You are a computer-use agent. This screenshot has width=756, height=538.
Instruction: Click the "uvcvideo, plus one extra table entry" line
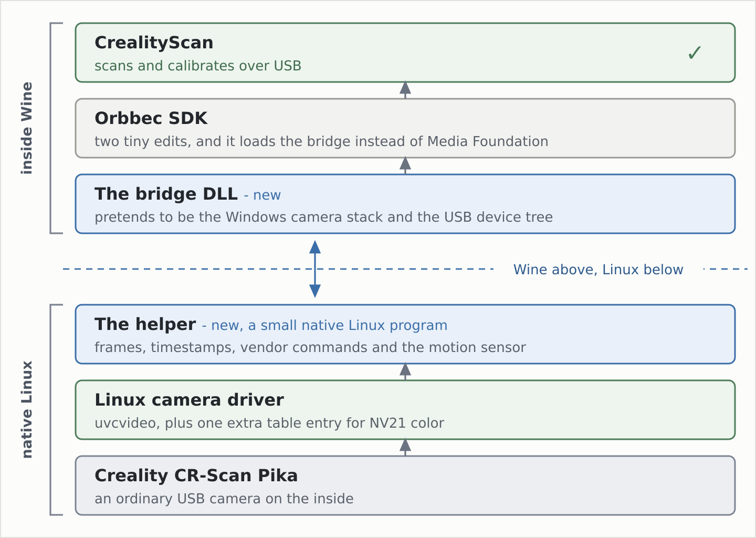tap(269, 423)
